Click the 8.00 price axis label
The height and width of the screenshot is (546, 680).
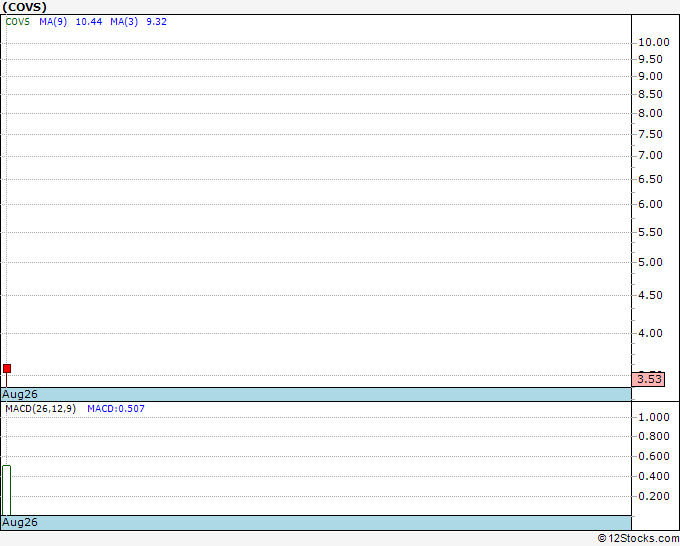650,113
